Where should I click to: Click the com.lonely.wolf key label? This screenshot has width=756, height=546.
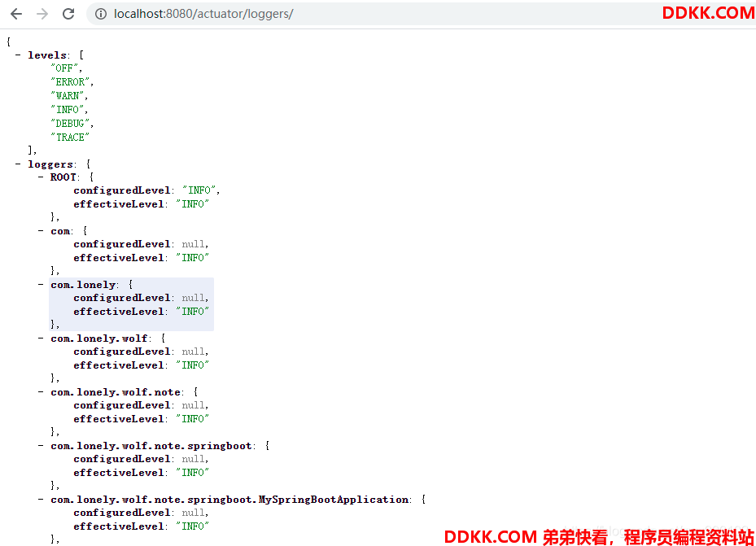pos(99,339)
